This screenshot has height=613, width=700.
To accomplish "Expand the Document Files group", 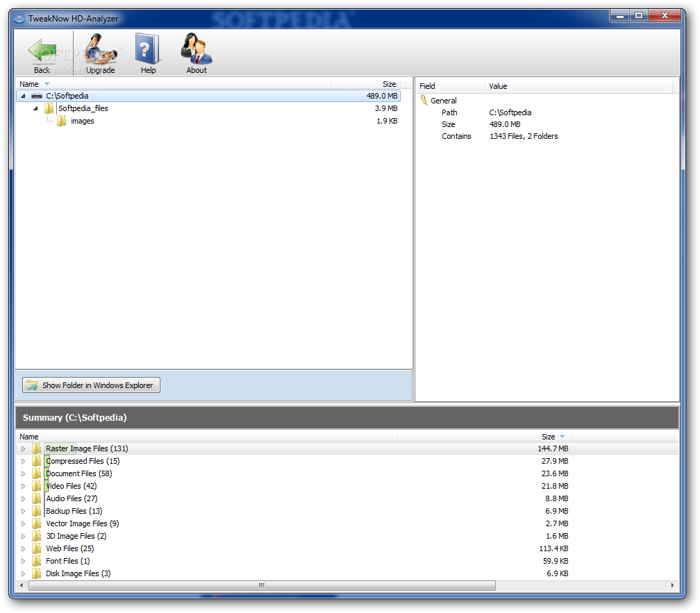I will coord(23,473).
